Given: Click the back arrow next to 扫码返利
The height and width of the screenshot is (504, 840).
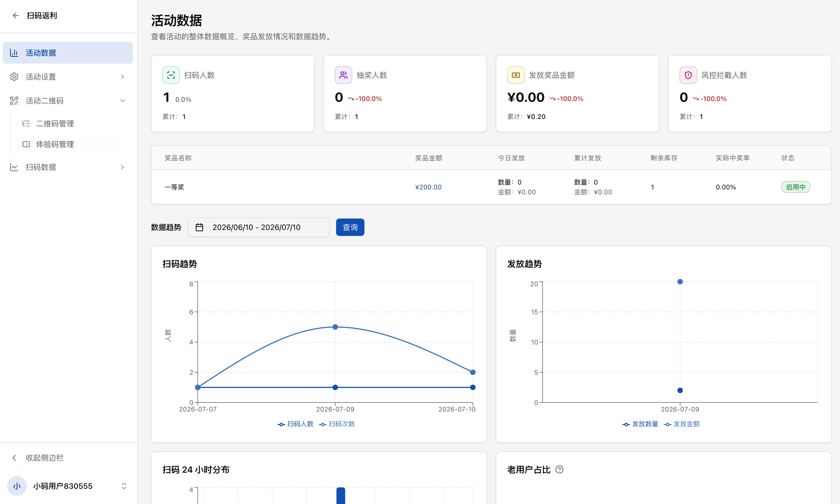Looking at the screenshot, I should pyautogui.click(x=16, y=16).
